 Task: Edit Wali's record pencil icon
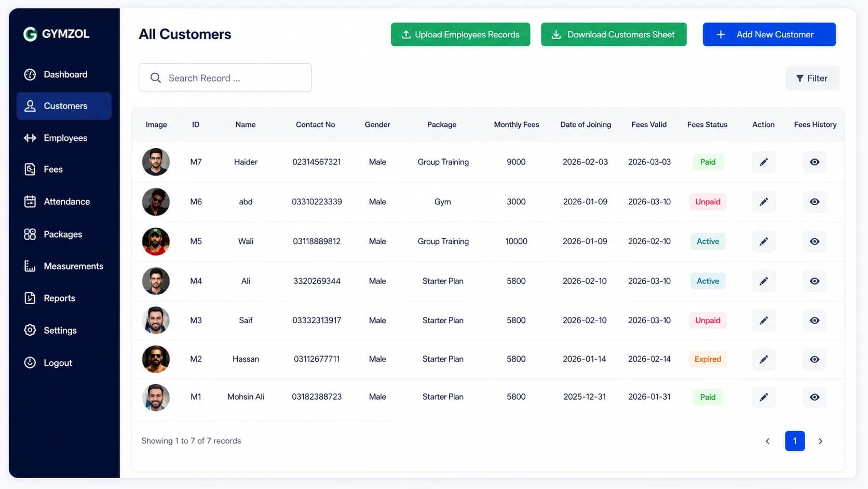[x=764, y=242]
